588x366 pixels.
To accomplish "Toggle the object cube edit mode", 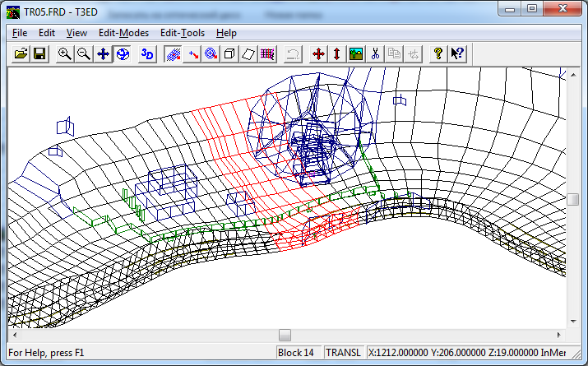I will point(229,54).
